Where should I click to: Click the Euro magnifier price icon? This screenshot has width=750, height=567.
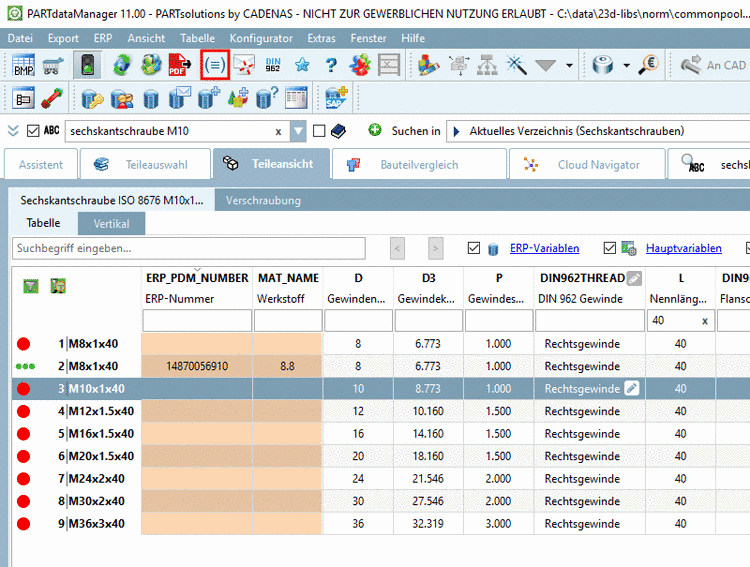coord(648,65)
